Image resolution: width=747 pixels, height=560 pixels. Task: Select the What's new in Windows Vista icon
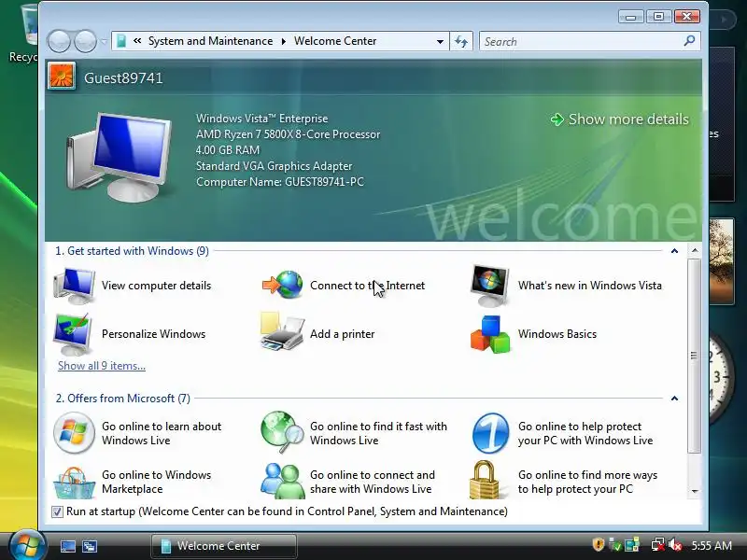click(489, 286)
